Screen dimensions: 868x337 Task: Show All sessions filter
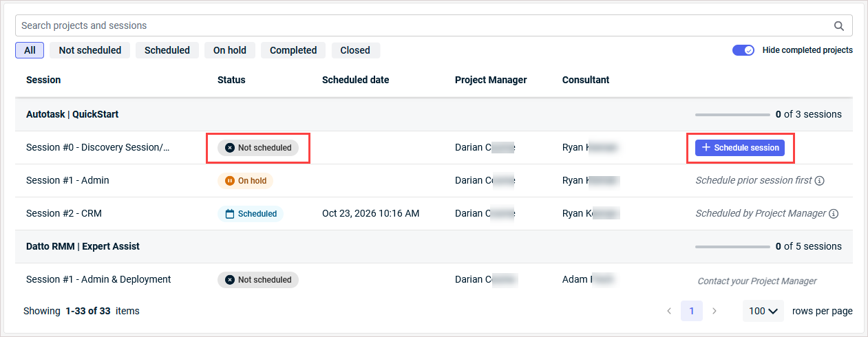coord(30,50)
